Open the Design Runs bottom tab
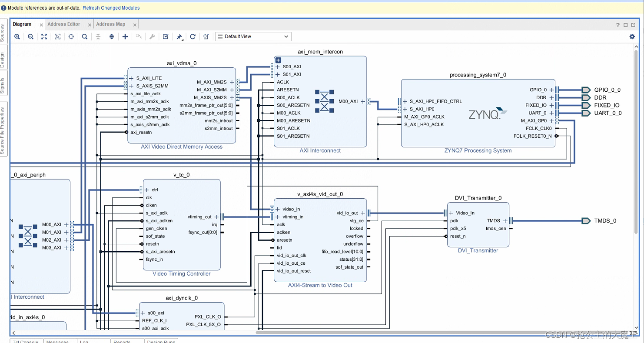Image resolution: width=644 pixels, height=343 pixels. click(x=161, y=341)
